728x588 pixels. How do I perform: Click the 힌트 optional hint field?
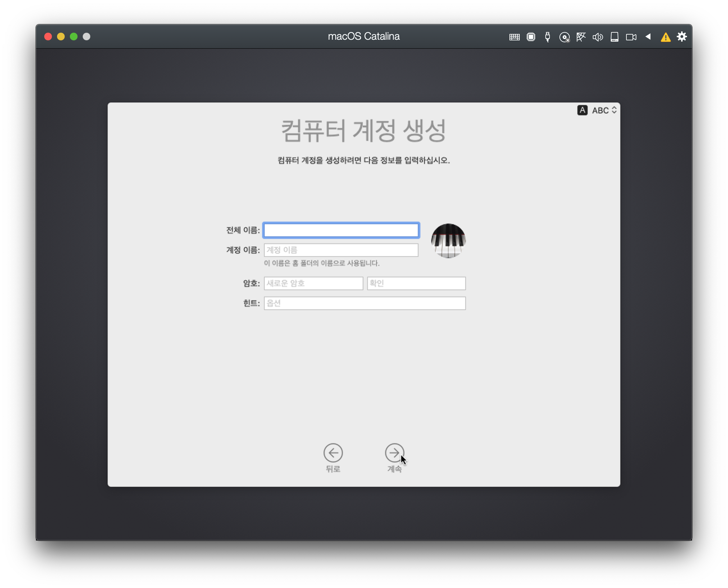pos(364,303)
